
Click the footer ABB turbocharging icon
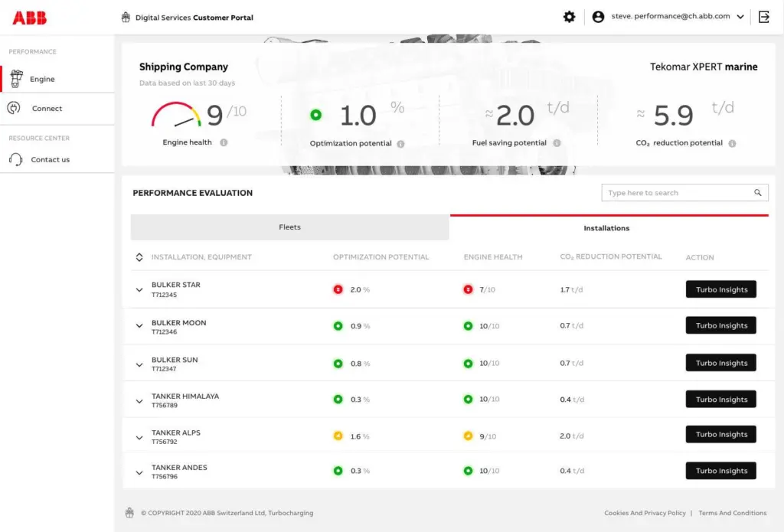129,513
